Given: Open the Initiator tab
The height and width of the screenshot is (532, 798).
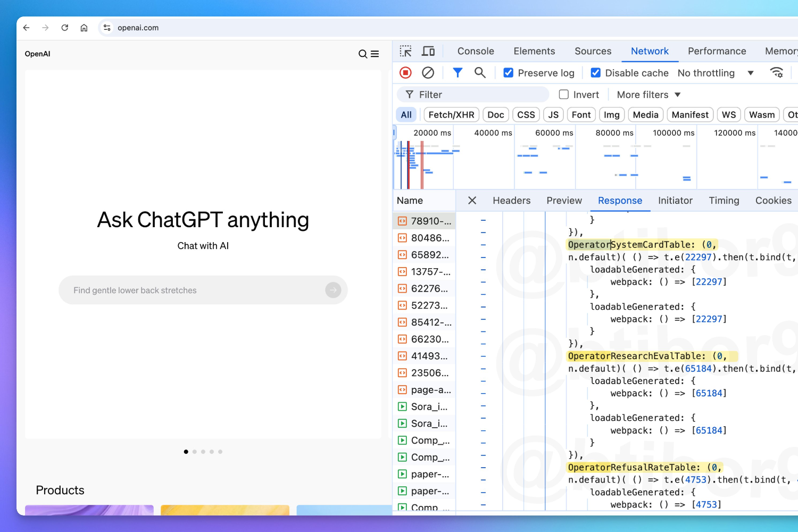Looking at the screenshot, I should (x=675, y=201).
